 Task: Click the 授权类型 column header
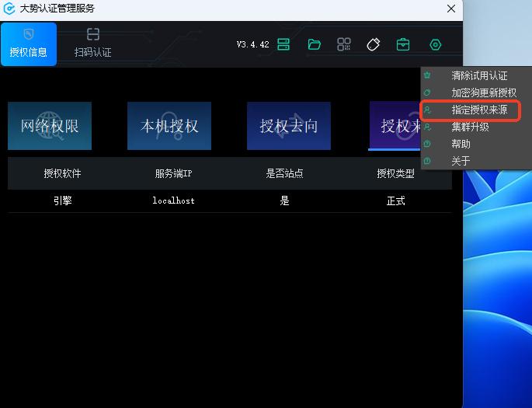(395, 173)
